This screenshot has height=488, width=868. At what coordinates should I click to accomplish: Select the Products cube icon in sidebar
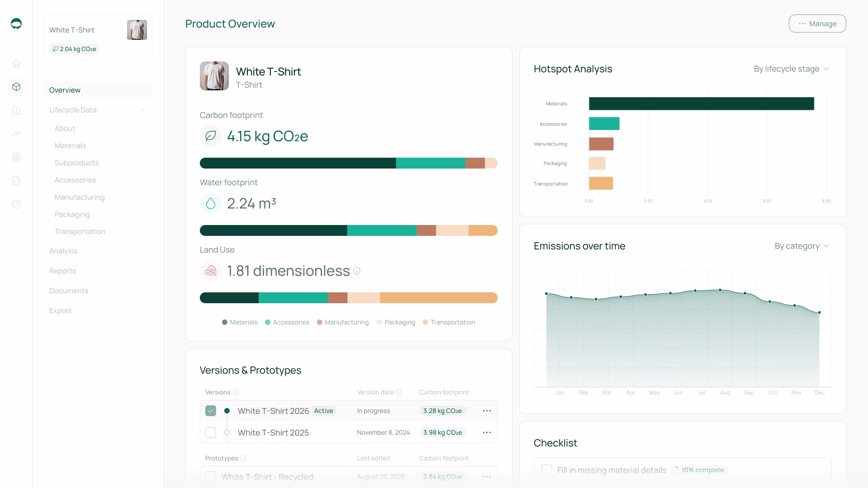tap(16, 87)
